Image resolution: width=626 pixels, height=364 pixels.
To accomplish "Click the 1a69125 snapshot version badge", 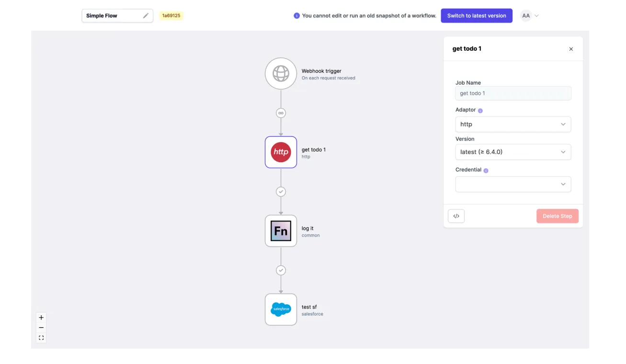I will (171, 16).
